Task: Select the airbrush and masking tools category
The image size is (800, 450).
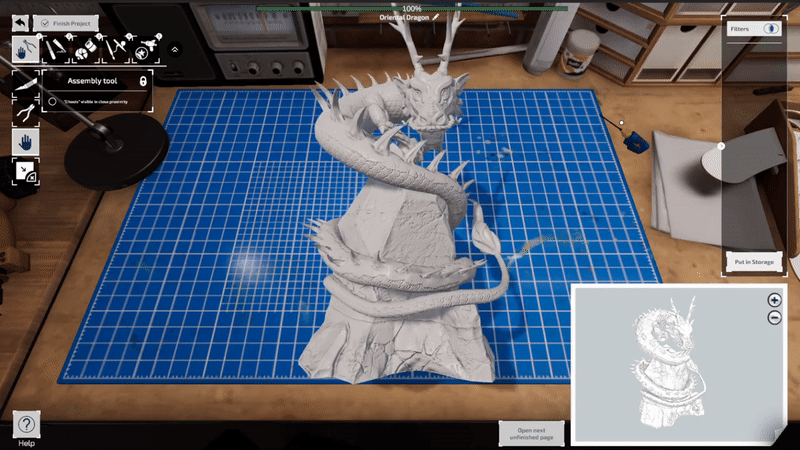Action: (x=116, y=49)
